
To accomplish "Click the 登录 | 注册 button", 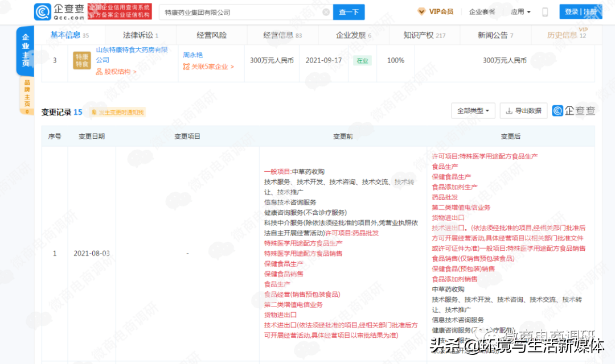I will click(x=580, y=12).
